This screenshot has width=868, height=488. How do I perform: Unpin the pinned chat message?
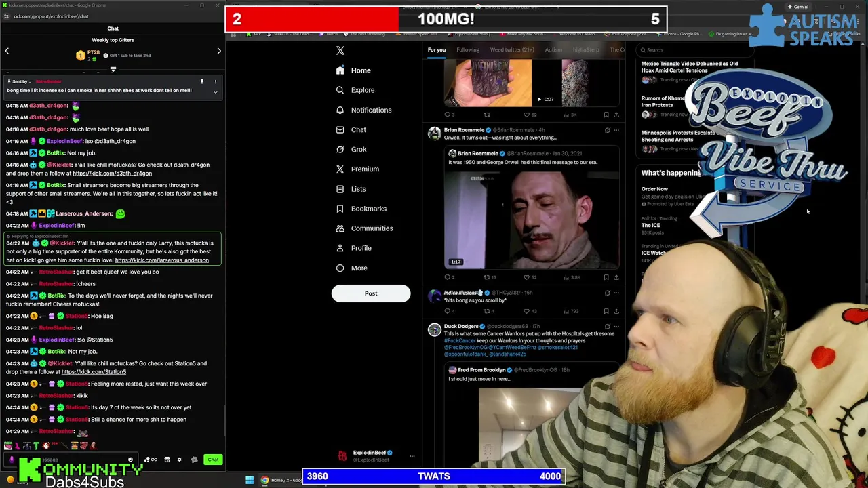[201, 82]
